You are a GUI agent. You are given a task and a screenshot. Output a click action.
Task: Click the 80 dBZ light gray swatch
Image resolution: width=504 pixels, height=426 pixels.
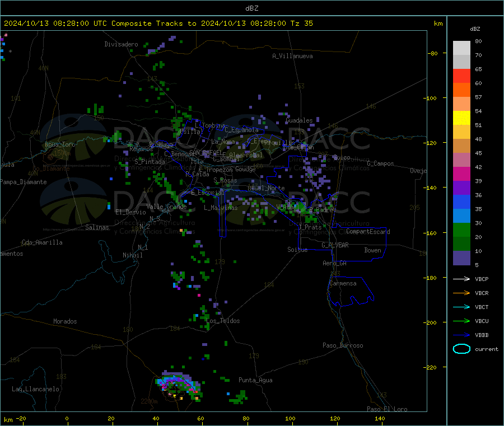tap(461, 48)
